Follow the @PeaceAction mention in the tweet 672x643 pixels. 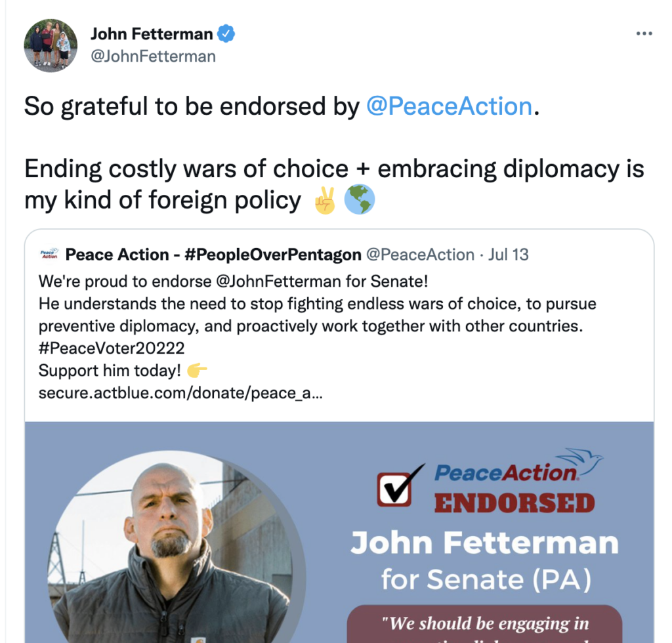pyautogui.click(x=449, y=106)
